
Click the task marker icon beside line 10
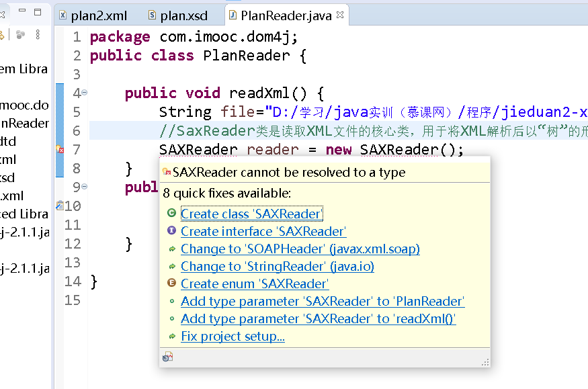coord(60,206)
